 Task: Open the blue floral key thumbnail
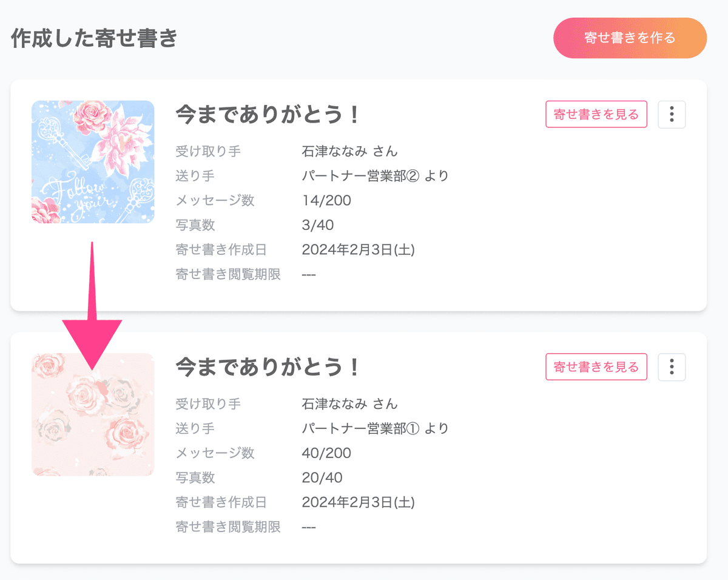tap(93, 162)
